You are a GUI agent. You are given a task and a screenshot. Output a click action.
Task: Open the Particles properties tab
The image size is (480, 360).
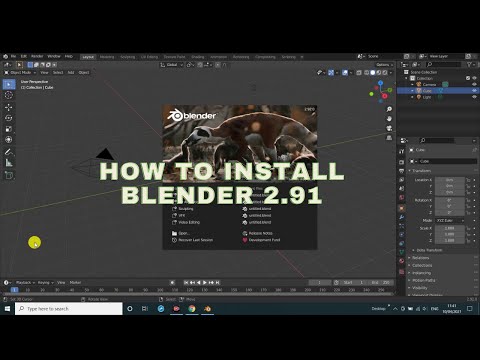[x=402, y=226]
